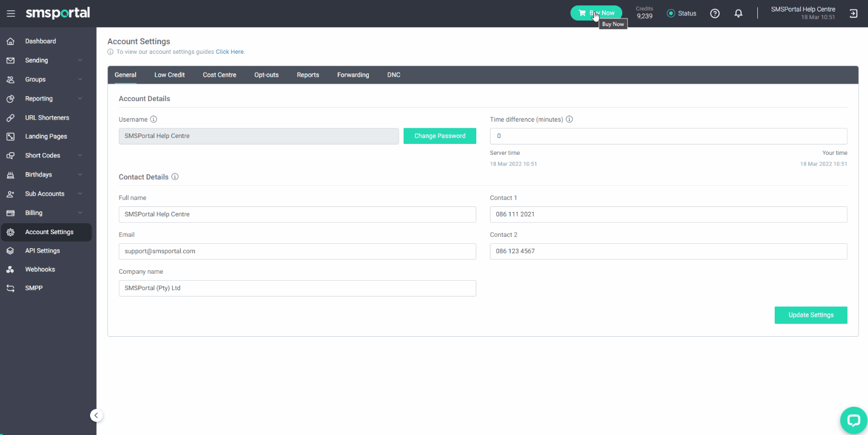The image size is (868, 435).
Task: Expand the Billing menu chevron
Action: 80,213
